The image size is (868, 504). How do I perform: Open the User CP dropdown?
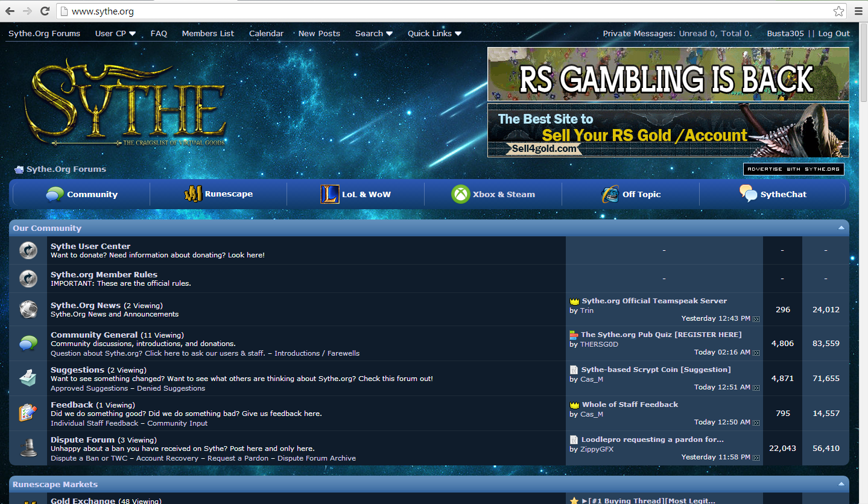pyautogui.click(x=115, y=33)
